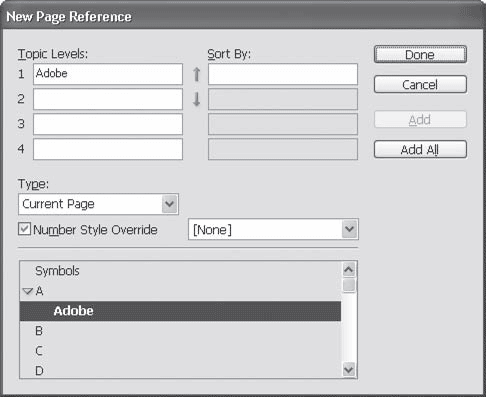Image resolution: width=486 pixels, height=397 pixels.
Task: Click Topic Level 1 field containing Adobe
Action: (x=108, y=74)
